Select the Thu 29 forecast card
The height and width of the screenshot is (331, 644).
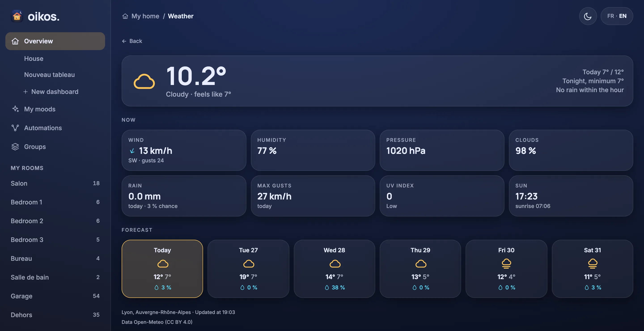click(420, 269)
